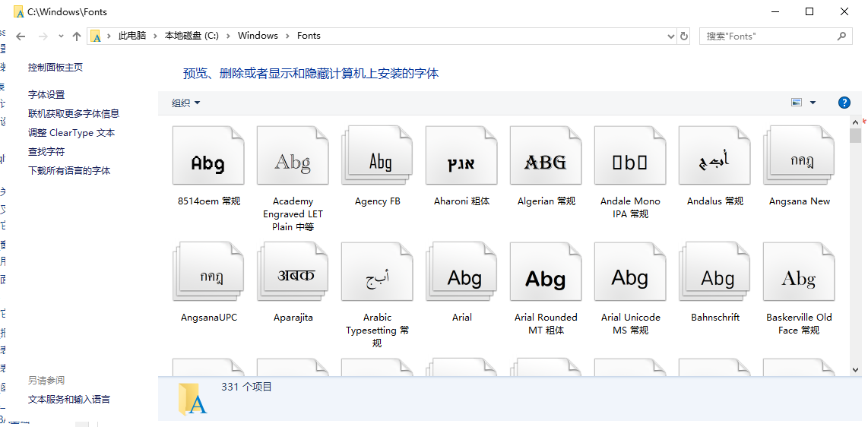The height and width of the screenshot is (427, 868).
Task: Open 查找字符 link
Action: point(46,151)
